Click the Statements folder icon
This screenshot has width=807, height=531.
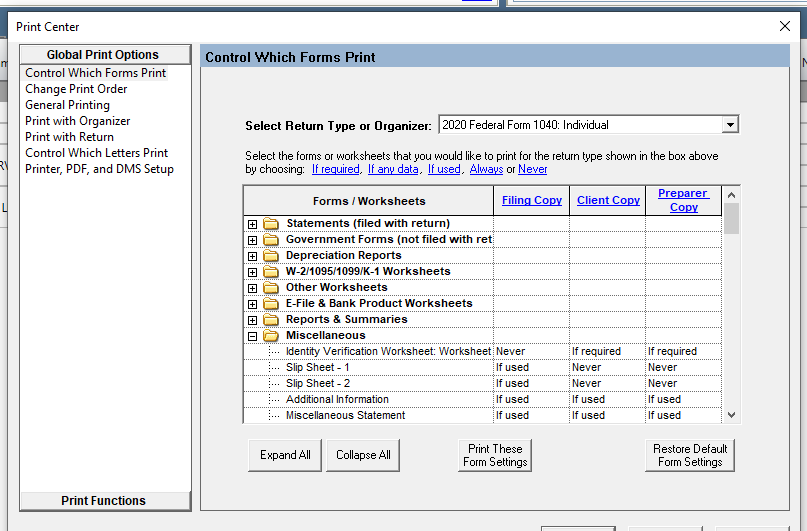click(x=271, y=224)
